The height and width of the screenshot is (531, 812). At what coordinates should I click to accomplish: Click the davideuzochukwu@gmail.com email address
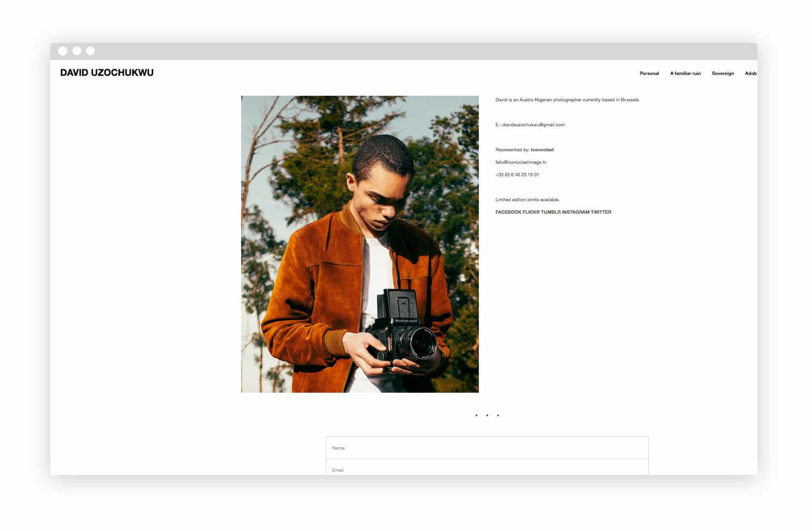point(533,125)
